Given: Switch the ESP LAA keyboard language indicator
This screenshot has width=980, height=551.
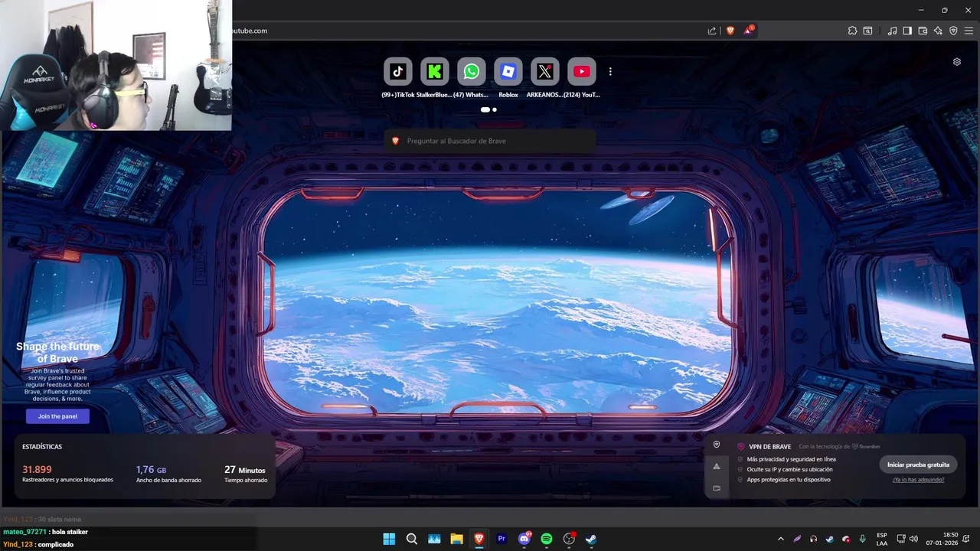Looking at the screenshot, I should pos(882,539).
